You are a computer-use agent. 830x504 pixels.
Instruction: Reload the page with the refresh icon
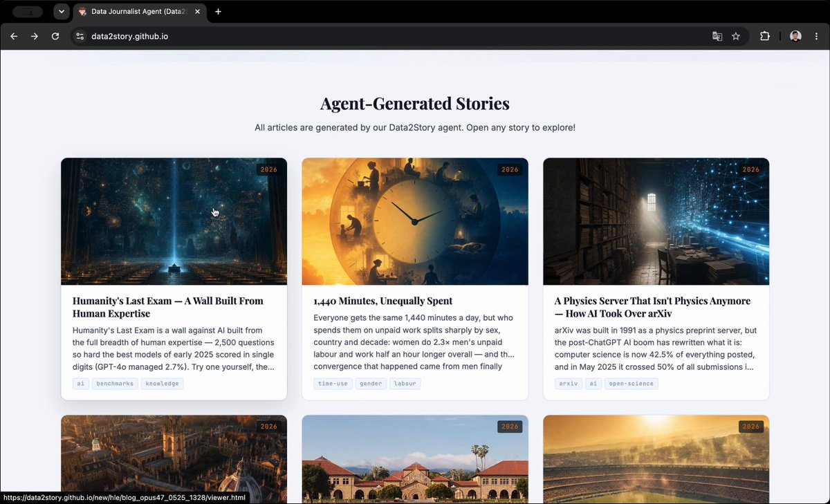55,36
